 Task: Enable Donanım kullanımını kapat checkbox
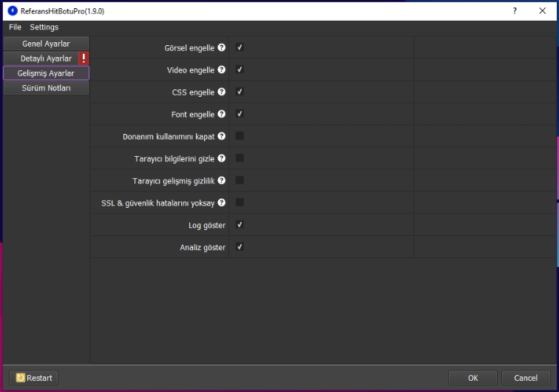[x=240, y=136]
